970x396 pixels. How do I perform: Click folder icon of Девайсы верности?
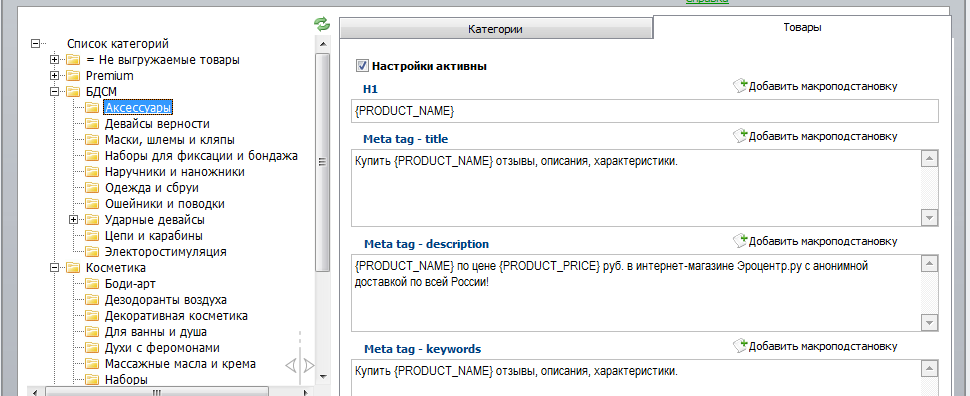[92, 124]
